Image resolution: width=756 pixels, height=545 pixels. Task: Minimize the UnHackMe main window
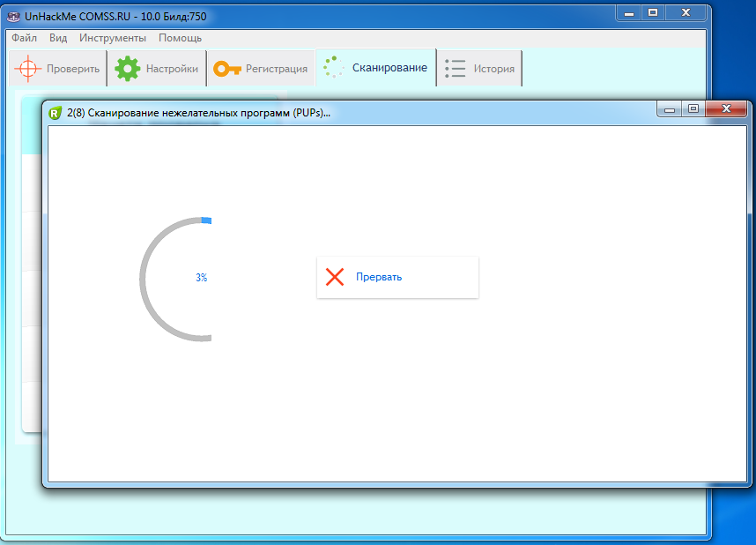(629, 13)
